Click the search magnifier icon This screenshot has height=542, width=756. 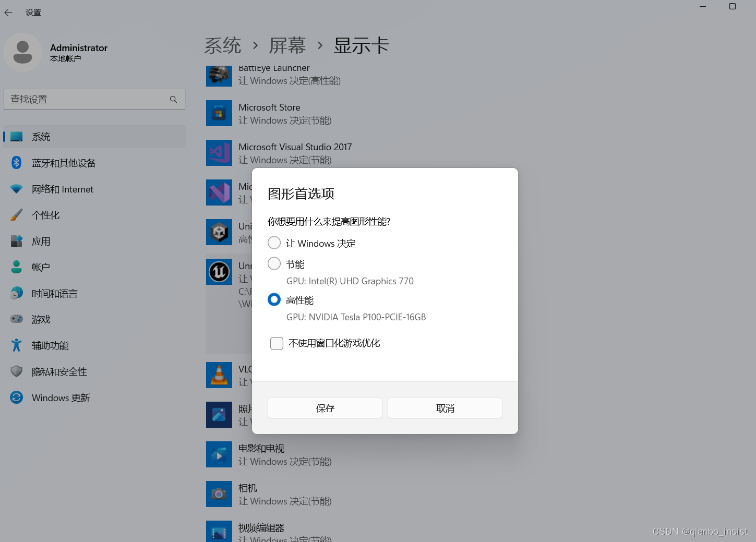(173, 99)
